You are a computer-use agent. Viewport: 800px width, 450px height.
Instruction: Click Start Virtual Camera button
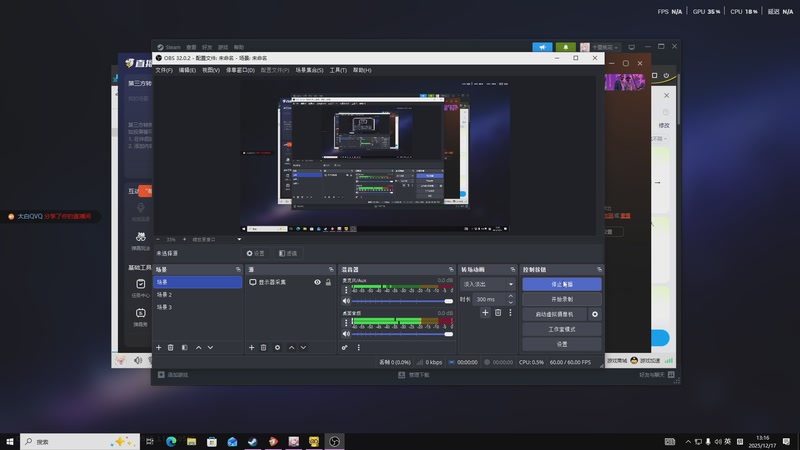click(555, 314)
